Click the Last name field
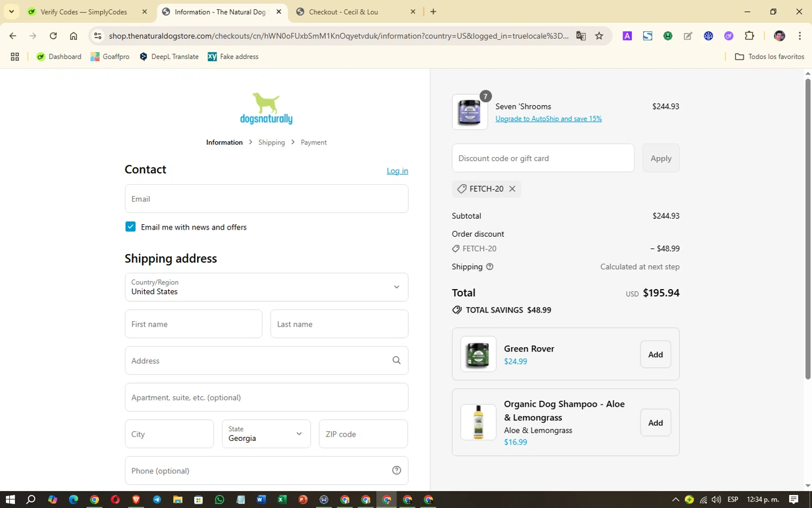The height and width of the screenshot is (508, 812). 339,324
